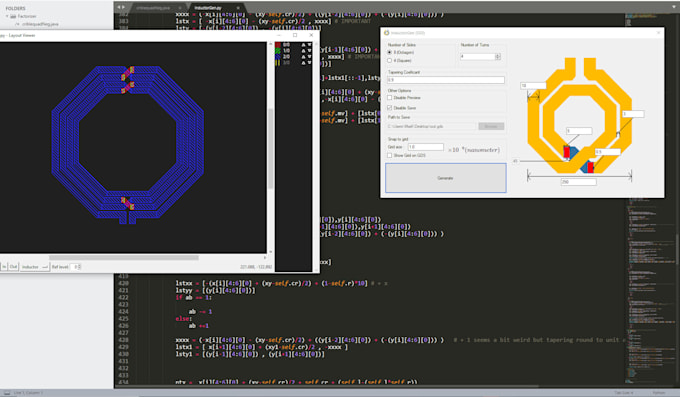The width and height of the screenshot is (680, 397).
Task: Click the diameter field showing 250 on diagram
Action: click(579, 182)
